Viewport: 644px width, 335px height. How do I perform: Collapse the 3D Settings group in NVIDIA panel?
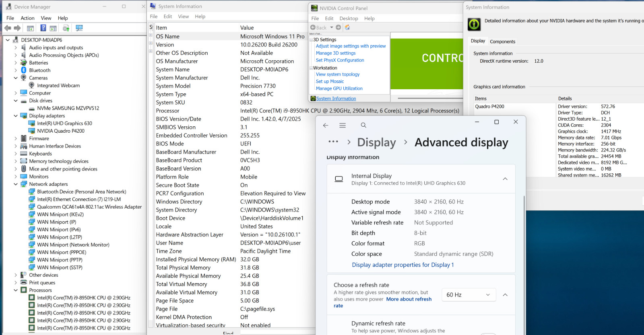[312, 39]
